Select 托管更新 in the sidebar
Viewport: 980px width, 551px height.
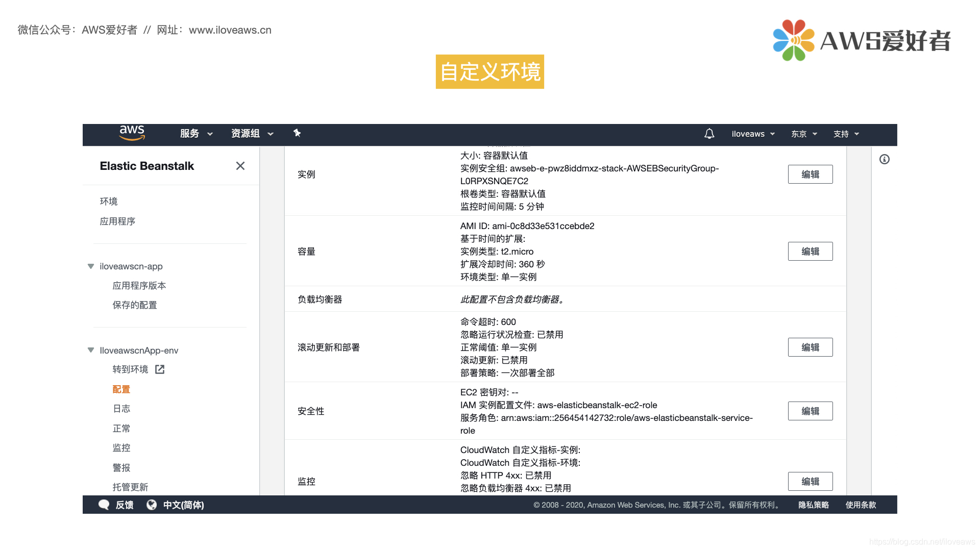tap(130, 487)
